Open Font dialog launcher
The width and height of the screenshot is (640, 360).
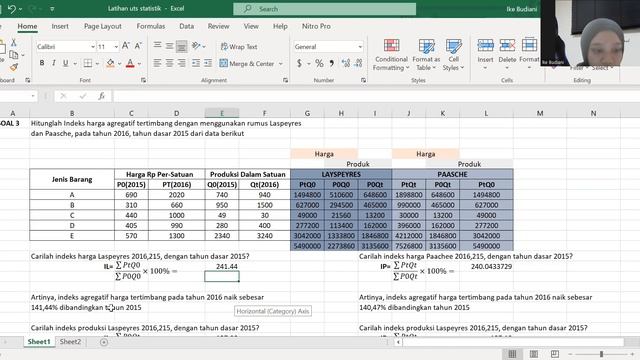point(143,80)
